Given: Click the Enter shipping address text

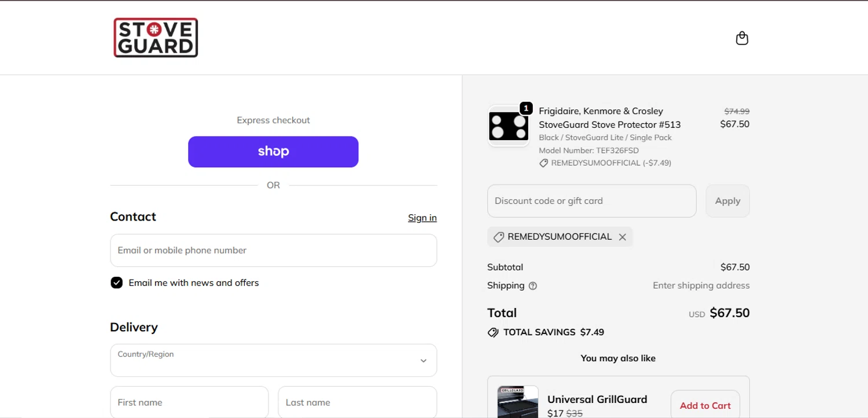Looking at the screenshot, I should click(701, 285).
